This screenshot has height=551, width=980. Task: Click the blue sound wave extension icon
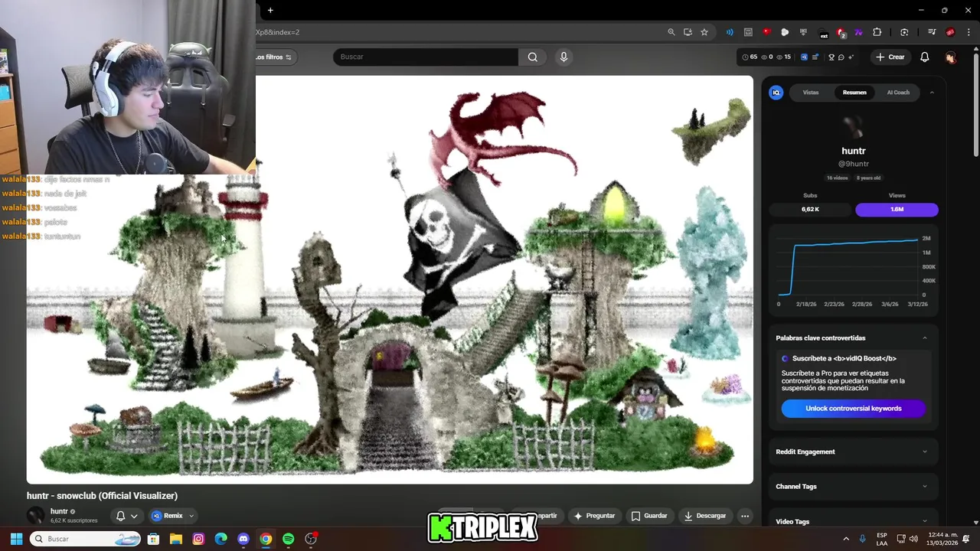pyautogui.click(x=730, y=32)
